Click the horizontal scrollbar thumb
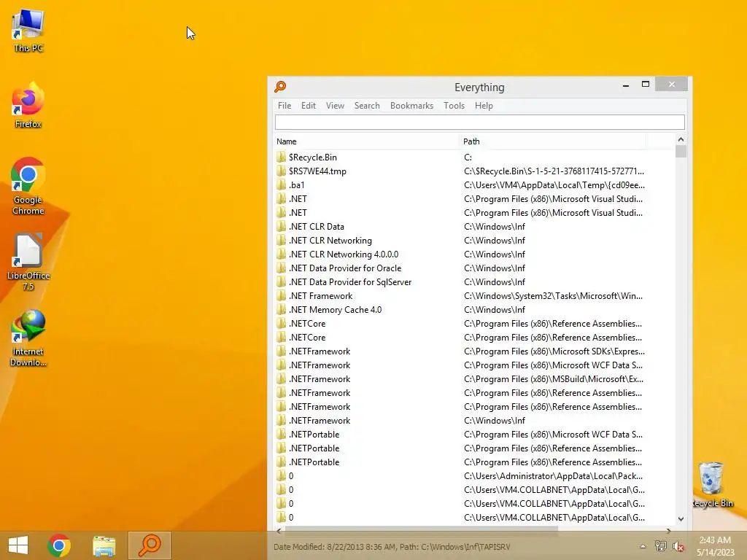Screen dimensions: 747x560 (x=421, y=529)
